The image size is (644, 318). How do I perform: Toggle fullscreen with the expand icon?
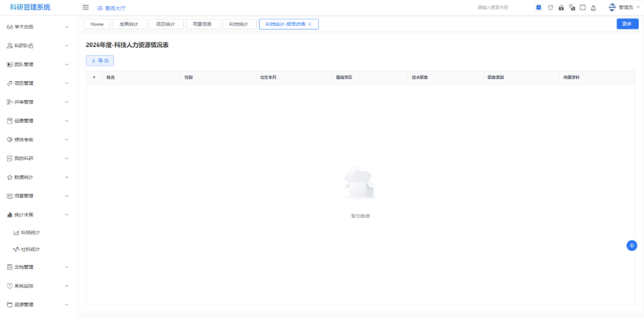(582, 7)
